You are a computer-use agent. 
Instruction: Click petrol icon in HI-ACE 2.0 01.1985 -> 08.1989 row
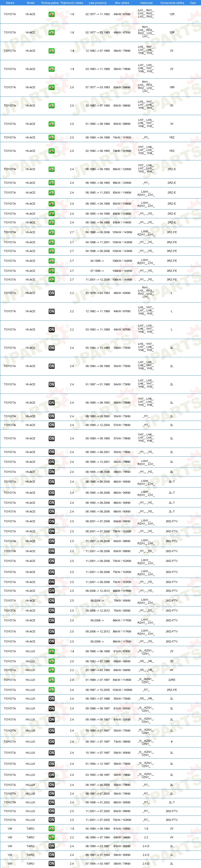point(51,124)
